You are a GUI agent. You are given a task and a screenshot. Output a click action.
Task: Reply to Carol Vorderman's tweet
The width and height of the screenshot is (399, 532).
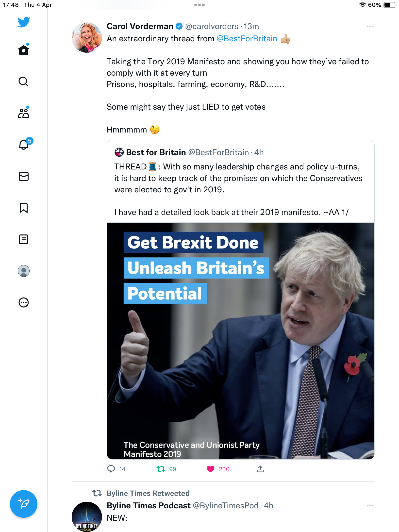pos(111,469)
